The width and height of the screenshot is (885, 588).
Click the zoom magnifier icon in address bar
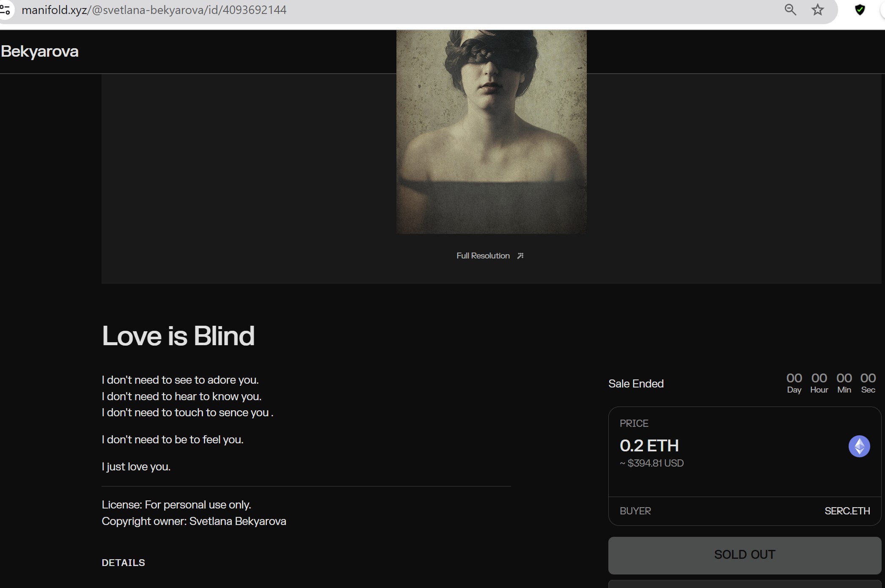[x=790, y=9]
